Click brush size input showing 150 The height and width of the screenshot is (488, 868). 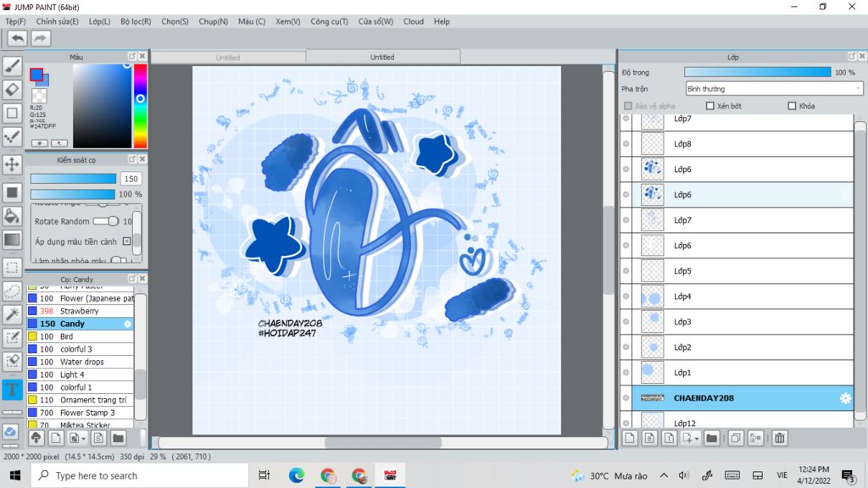131,179
